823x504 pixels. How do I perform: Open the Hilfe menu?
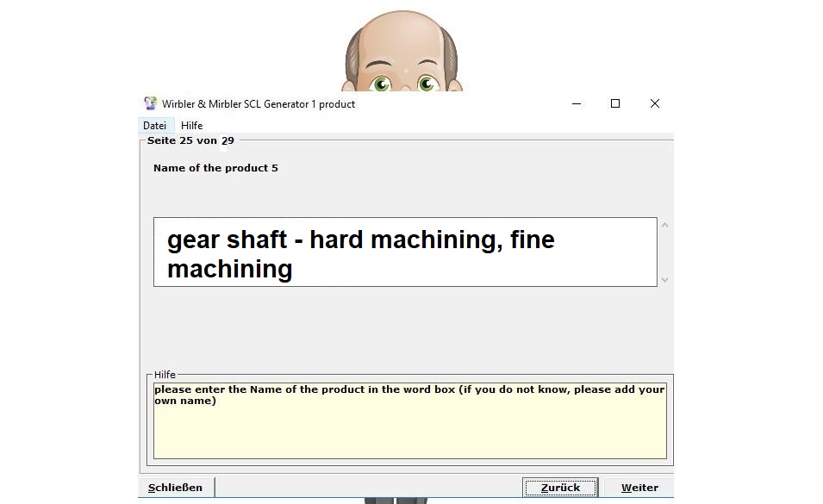(x=191, y=126)
